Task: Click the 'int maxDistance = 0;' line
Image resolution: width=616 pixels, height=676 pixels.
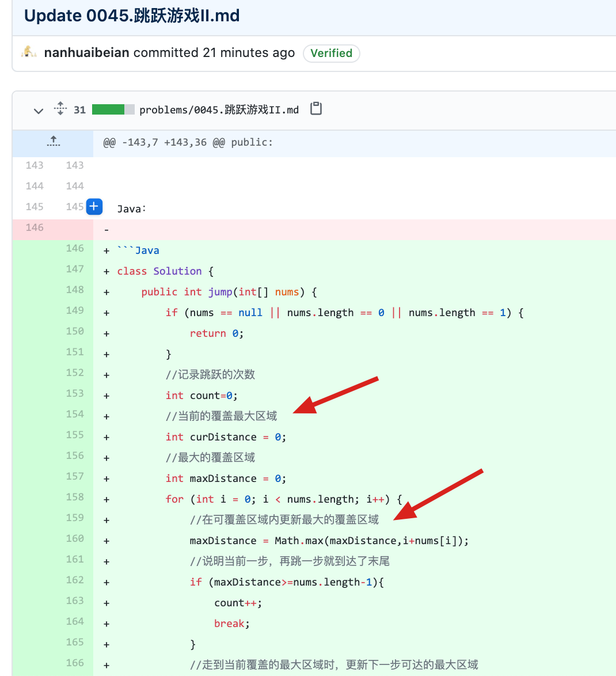Action: pyautogui.click(x=226, y=478)
